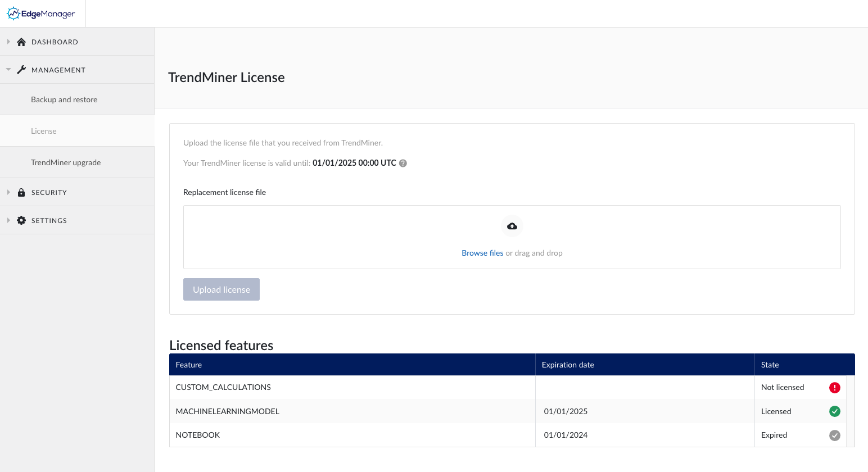Click the green Licensed checkmark for MACHINELEARNINGMODEL
The width and height of the screenshot is (868, 472).
pos(835,411)
